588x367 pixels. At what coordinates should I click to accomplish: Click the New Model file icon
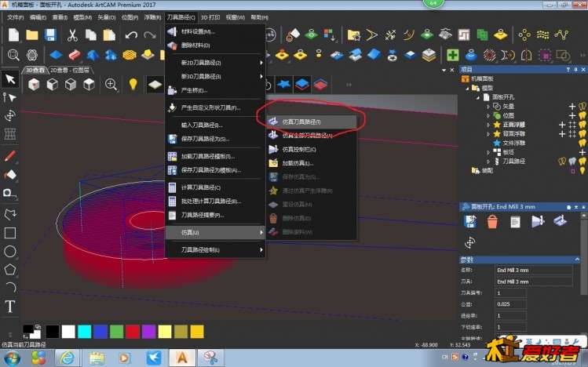pyautogui.click(x=13, y=35)
